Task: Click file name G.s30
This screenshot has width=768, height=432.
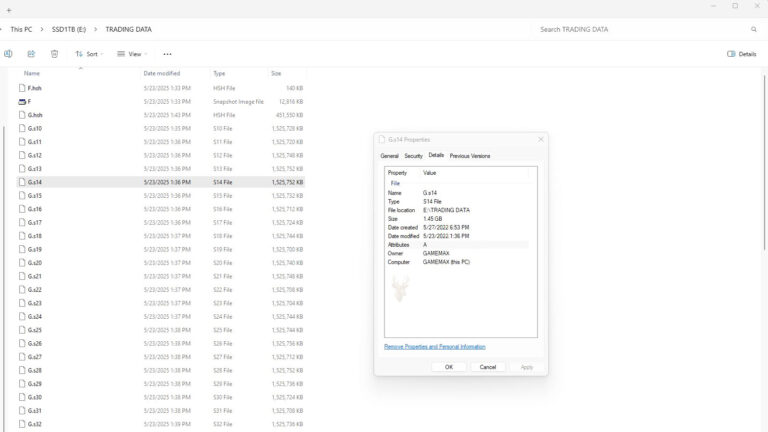Action: click(x=35, y=397)
